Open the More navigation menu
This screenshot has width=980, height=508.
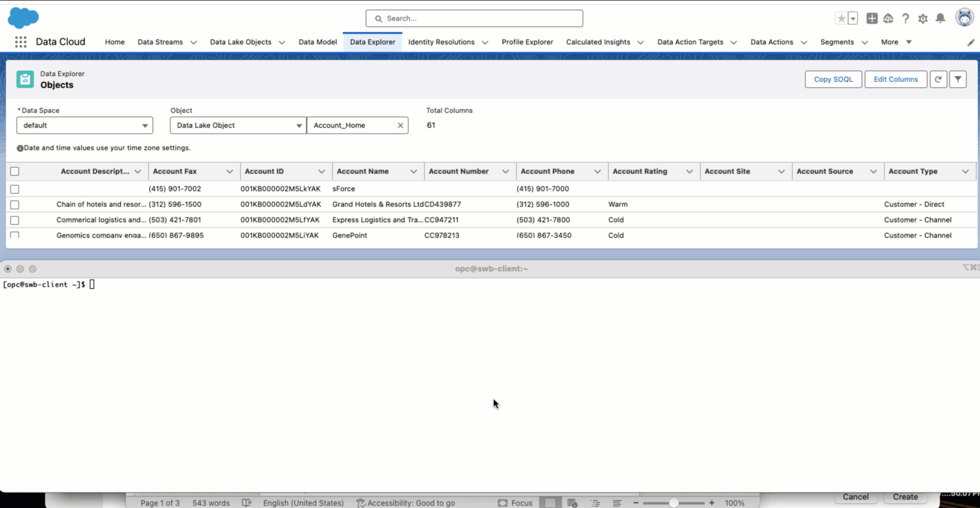click(x=896, y=42)
